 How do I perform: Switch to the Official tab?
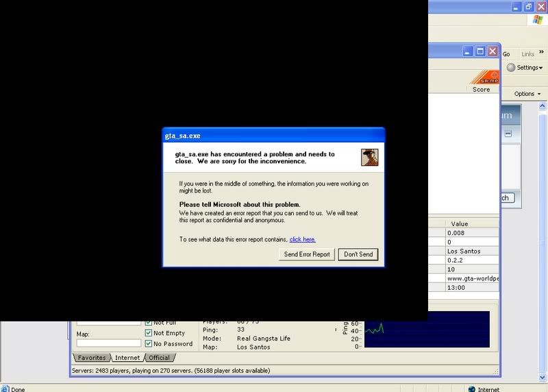coord(159,358)
